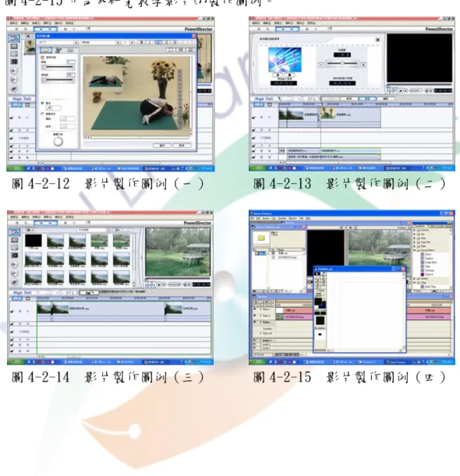Mute the Audio 2 track speaker in Premiere
The width and height of the screenshot is (460, 476).
coord(255,344)
